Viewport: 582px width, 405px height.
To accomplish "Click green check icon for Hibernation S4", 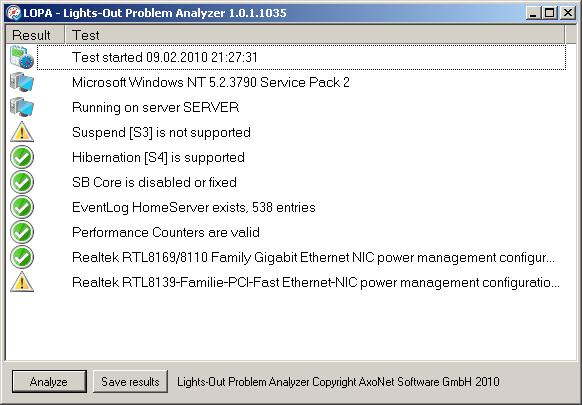I will 22,157.
